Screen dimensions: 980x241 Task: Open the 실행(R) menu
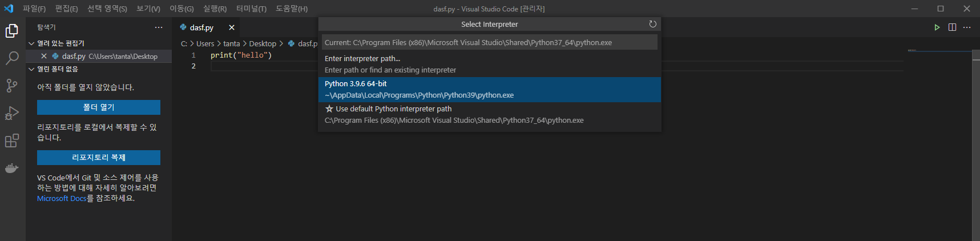coord(215,9)
